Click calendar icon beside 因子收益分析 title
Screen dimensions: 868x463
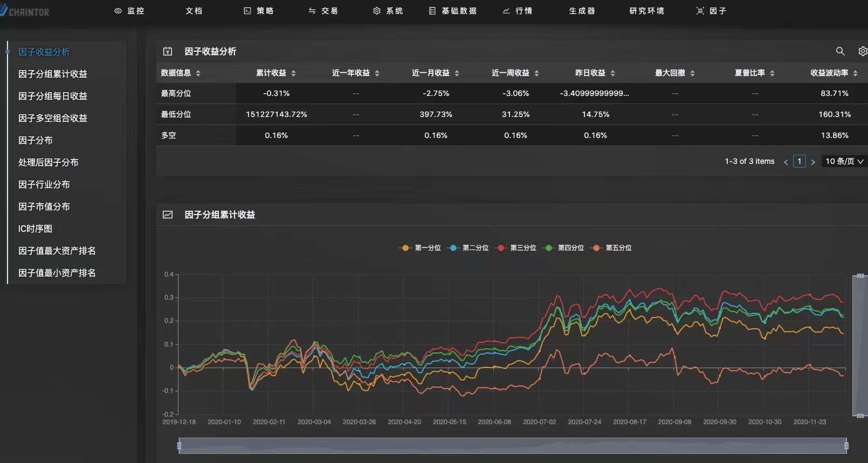click(168, 51)
